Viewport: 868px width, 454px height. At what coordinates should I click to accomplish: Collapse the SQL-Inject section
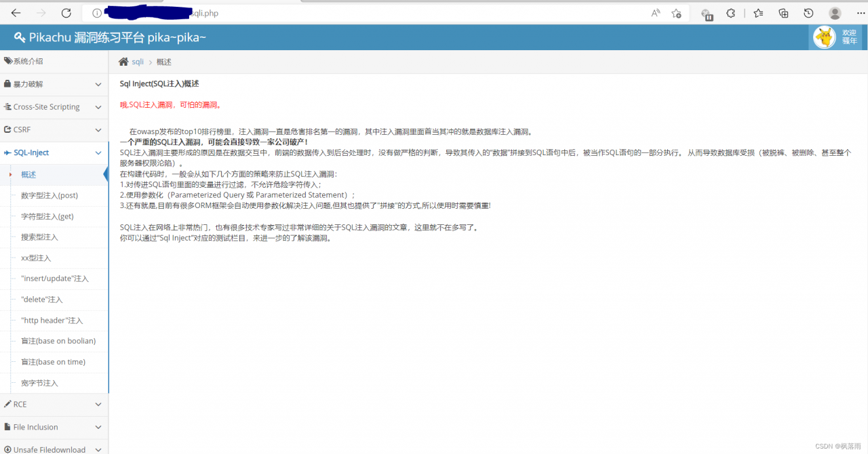click(x=98, y=152)
